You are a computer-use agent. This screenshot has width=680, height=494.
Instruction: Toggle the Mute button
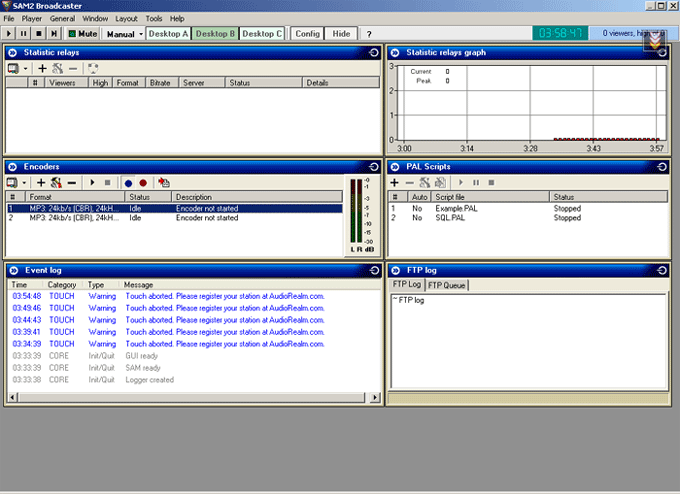point(82,33)
